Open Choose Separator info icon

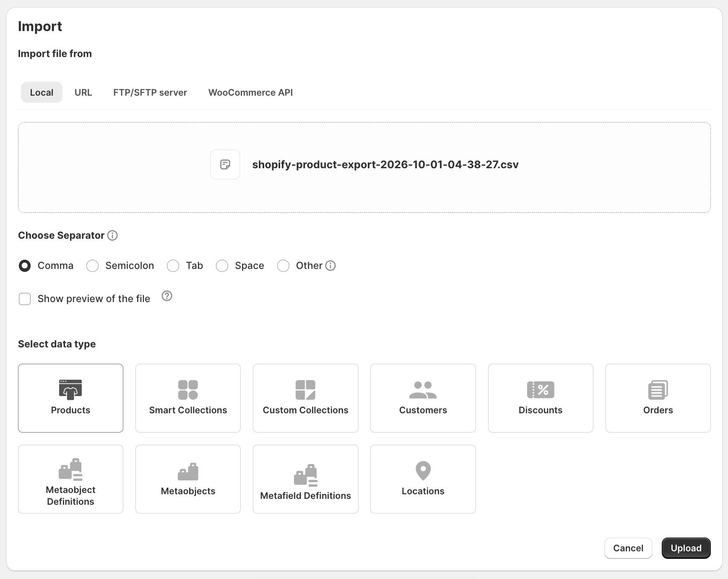click(x=112, y=235)
